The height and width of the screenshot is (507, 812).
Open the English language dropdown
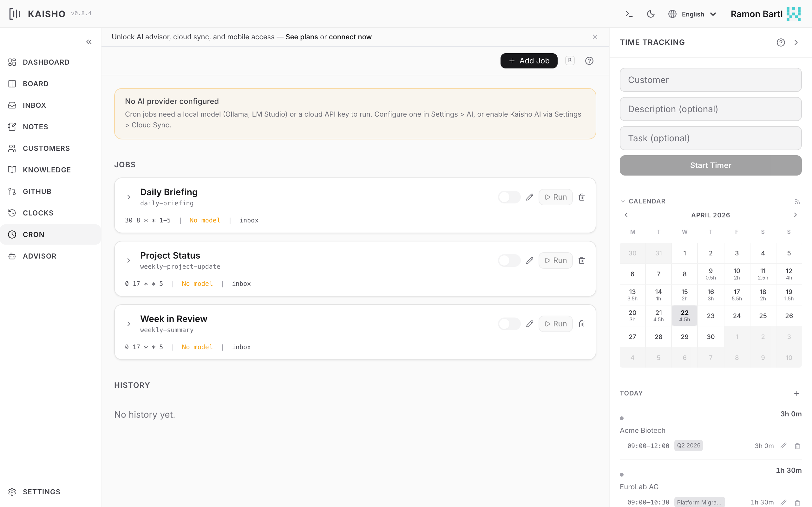coord(692,14)
